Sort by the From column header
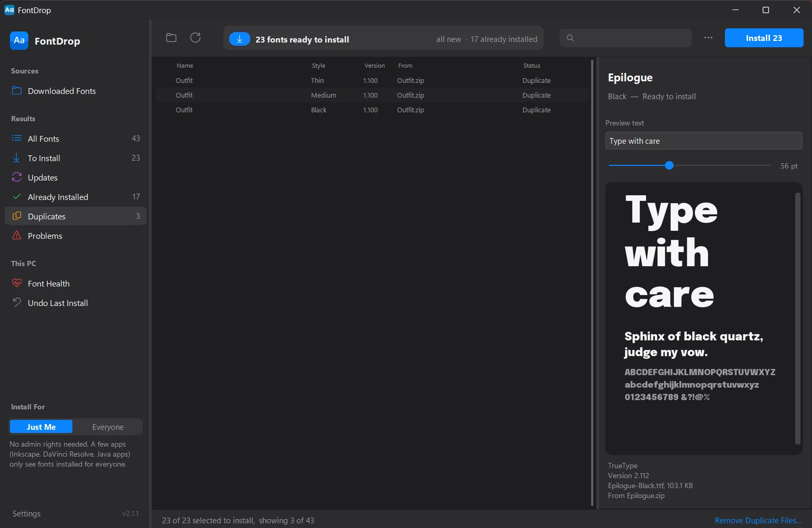Viewport: 812px width, 528px height. (405, 66)
